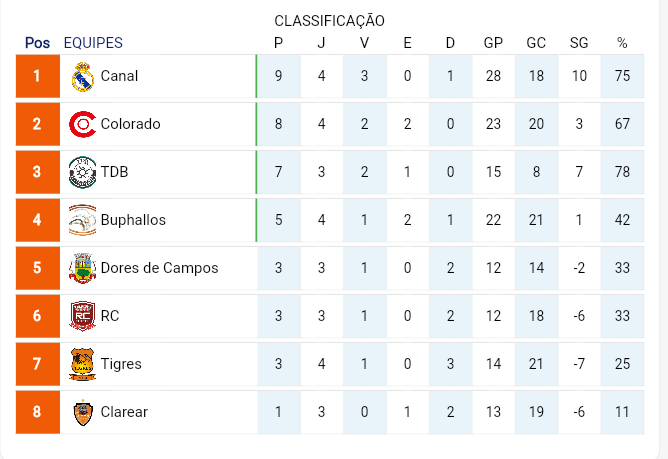The height and width of the screenshot is (459, 668).
Task: Click the CLASSIFICAÇÃO heading
Action: click(x=329, y=20)
